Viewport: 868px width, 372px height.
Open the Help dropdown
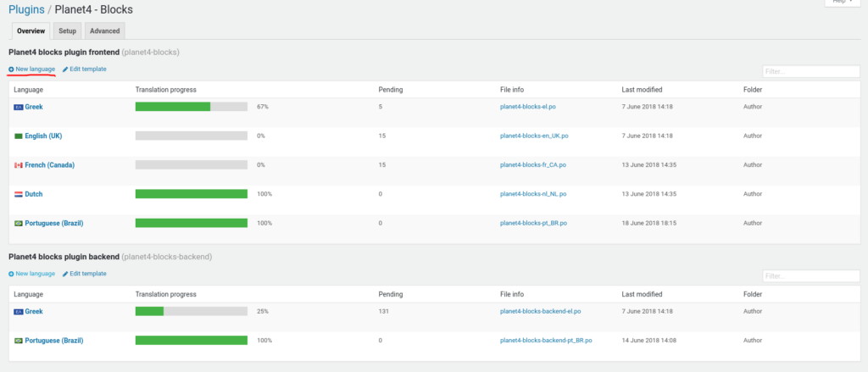point(843,3)
